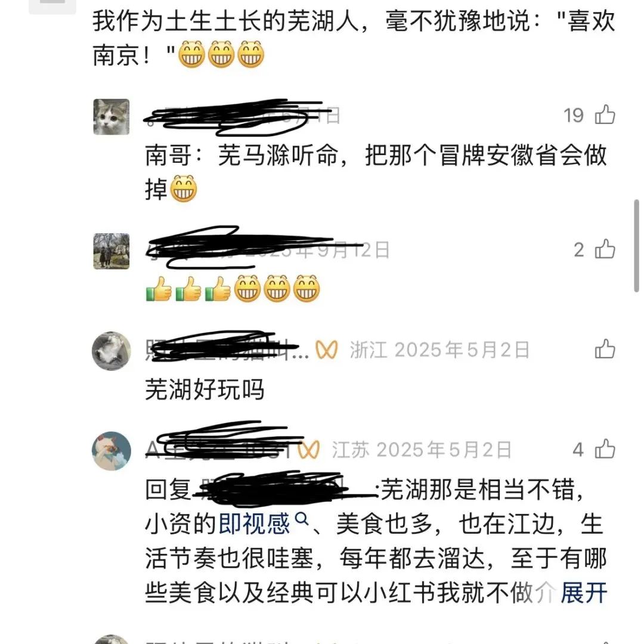Click the vertical scrollbar on the right edge
This screenshot has height=644, width=644.
coord(637,246)
